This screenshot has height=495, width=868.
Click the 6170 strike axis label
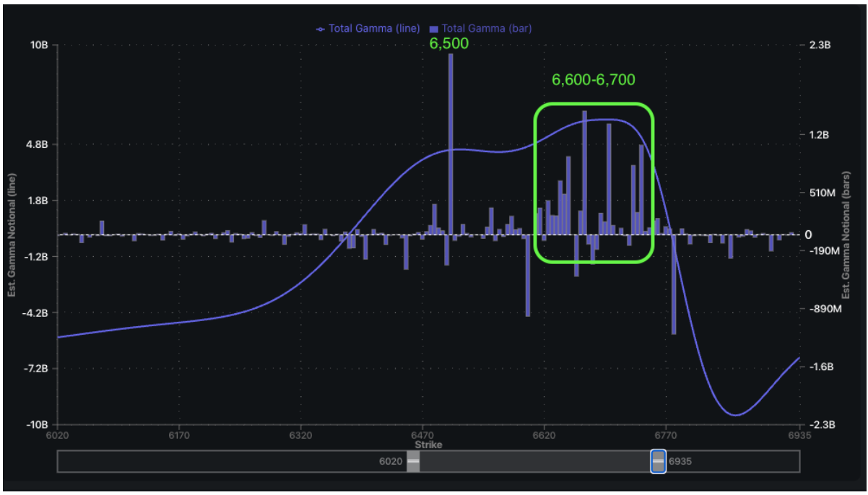[x=178, y=435]
